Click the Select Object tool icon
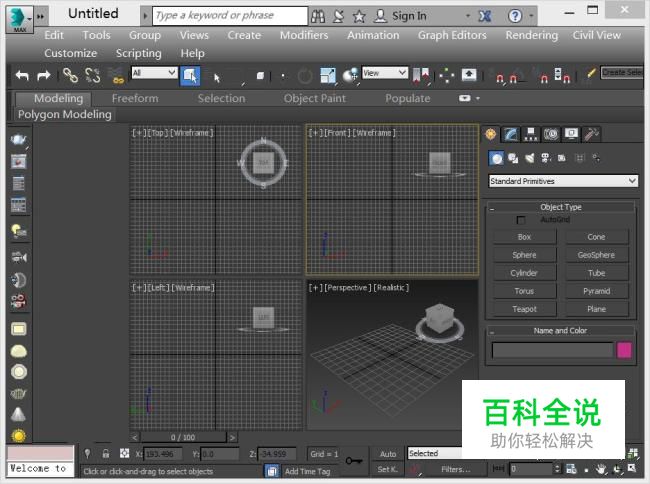Viewport: 650px width, 484px height. (x=190, y=75)
